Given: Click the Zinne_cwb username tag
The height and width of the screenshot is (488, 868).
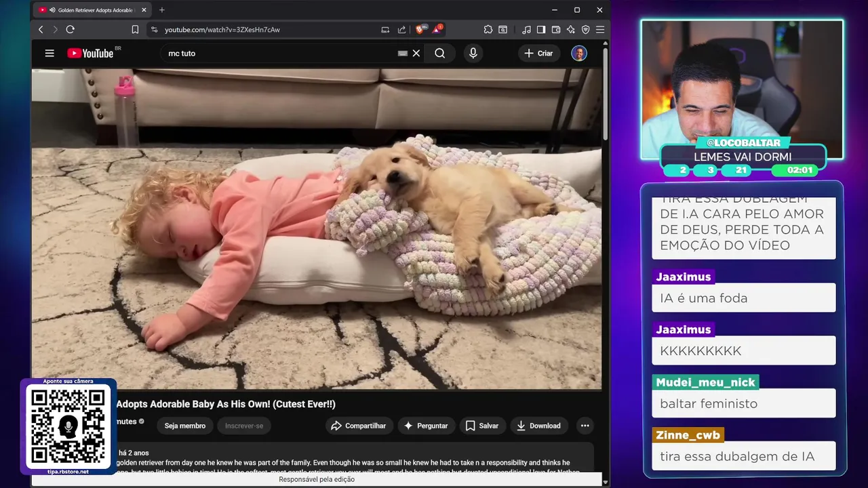Looking at the screenshot, I should coord(688,435).
